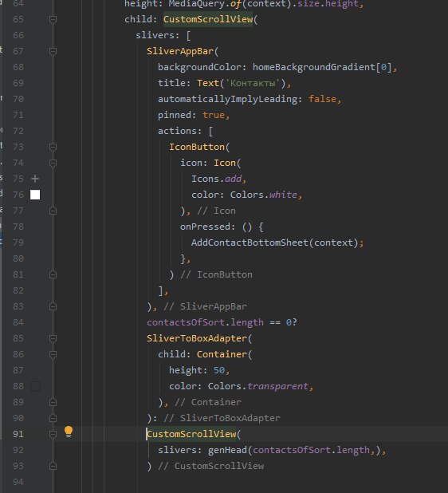Collapse the SliverAppBar block at line 67
The width and height of the screenshot is (448, 493).
pos(53,51)
